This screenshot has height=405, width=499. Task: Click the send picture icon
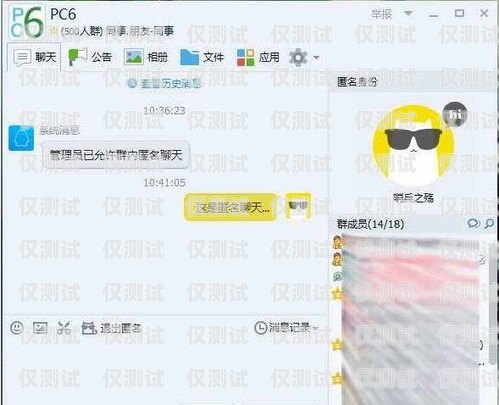40,328
